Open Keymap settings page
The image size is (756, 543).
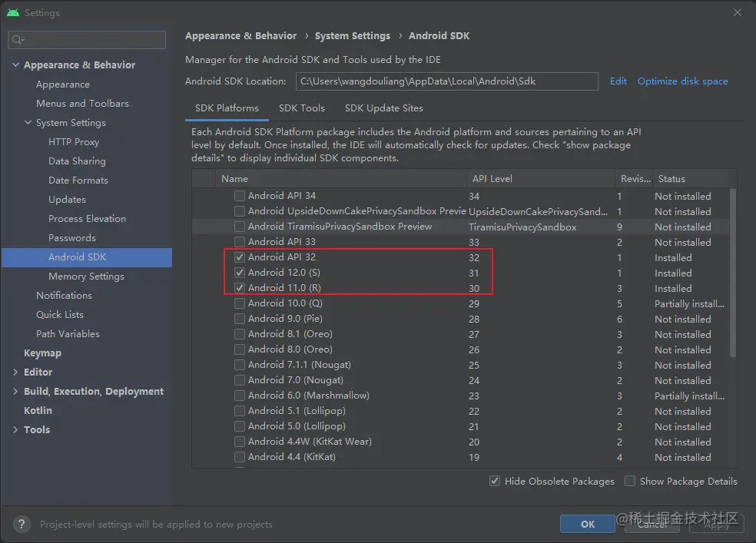point(42,353)
